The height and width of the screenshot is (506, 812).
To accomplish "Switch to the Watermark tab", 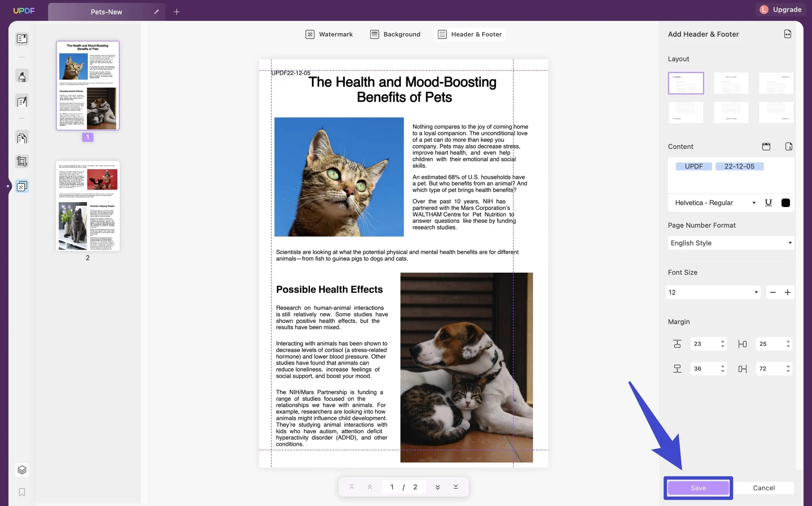I will [x=329, y=34].
